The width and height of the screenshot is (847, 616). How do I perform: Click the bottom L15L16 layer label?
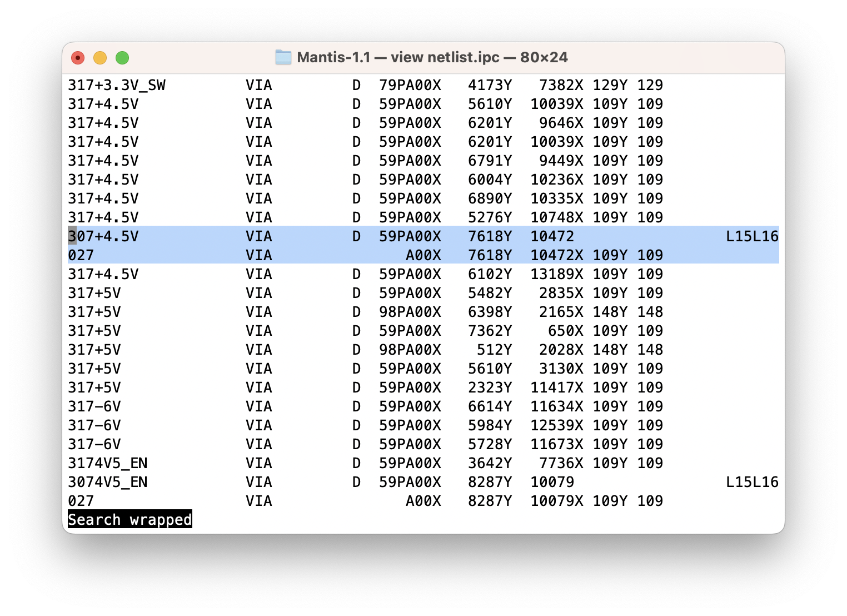pyautogui.click(x=752, y=481)
